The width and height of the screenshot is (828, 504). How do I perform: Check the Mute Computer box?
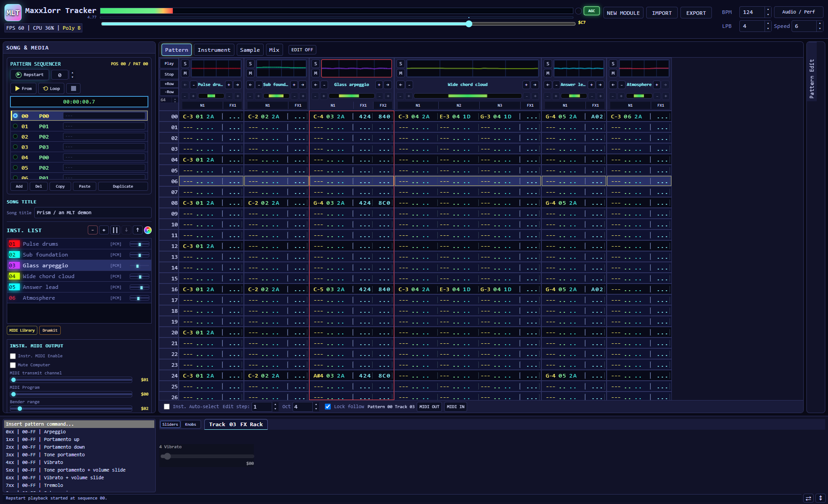(13, 365)
